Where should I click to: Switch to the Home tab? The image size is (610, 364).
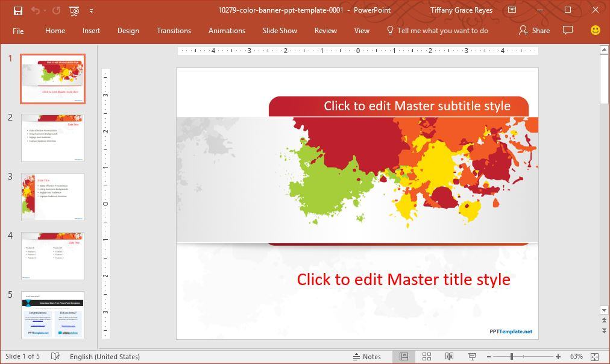55,31
